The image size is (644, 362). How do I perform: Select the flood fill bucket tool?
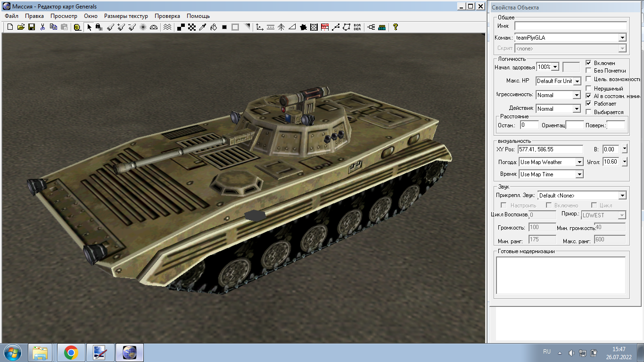(213, 27)
